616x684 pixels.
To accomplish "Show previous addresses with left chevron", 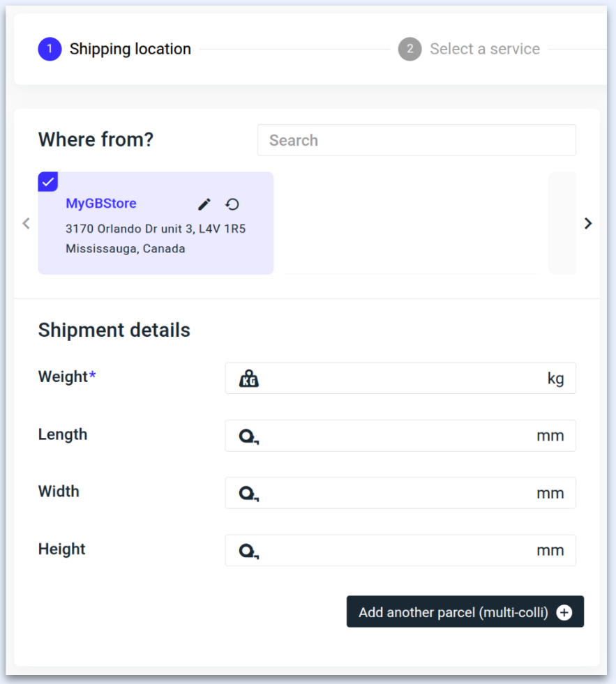I will click(x=27, y=223).
